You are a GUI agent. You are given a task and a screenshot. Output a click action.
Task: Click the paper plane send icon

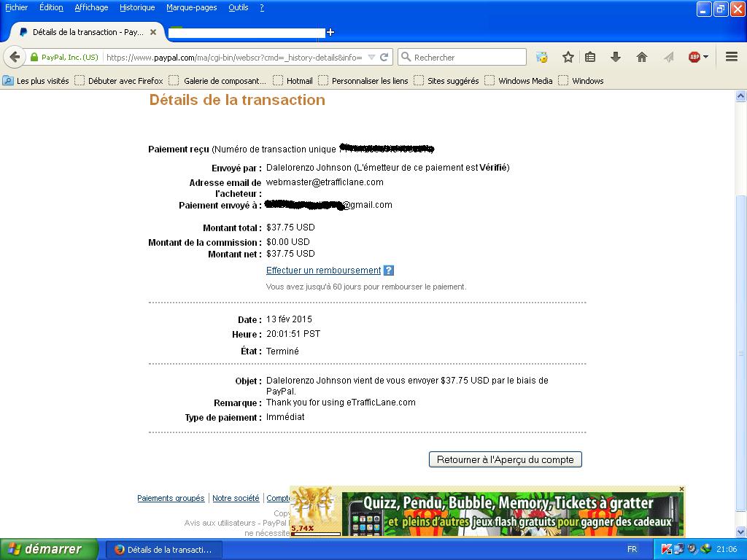coord(669,57)
